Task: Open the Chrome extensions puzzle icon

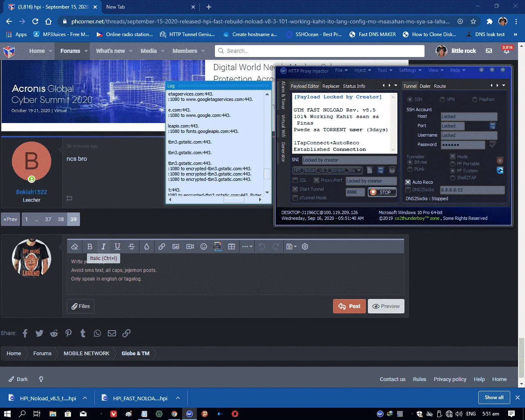Action: coord(489,21)
